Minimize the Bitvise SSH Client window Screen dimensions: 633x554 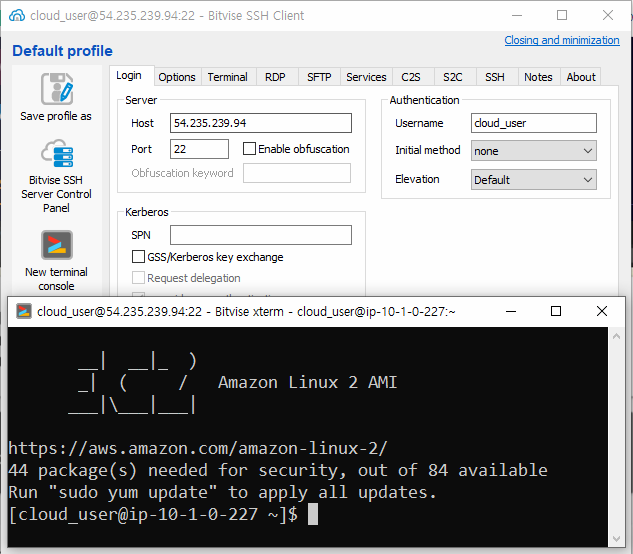tap(517, 15)
